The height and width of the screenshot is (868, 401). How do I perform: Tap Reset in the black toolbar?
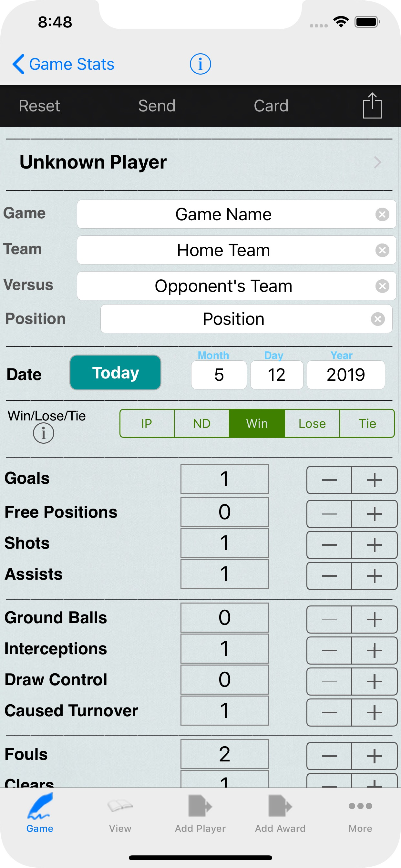[x=39, y=106]
